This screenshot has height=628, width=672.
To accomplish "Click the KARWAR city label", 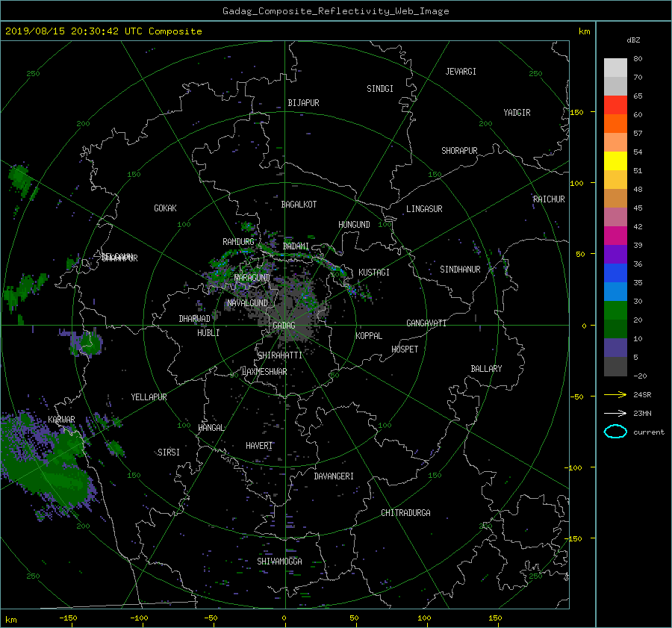I will click(61, 420).
